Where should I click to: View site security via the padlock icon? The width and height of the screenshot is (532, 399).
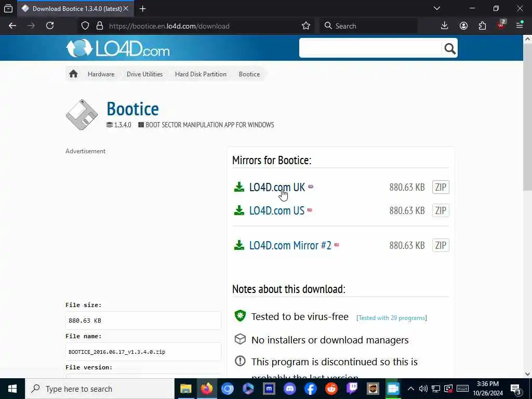tap(99, 26)
